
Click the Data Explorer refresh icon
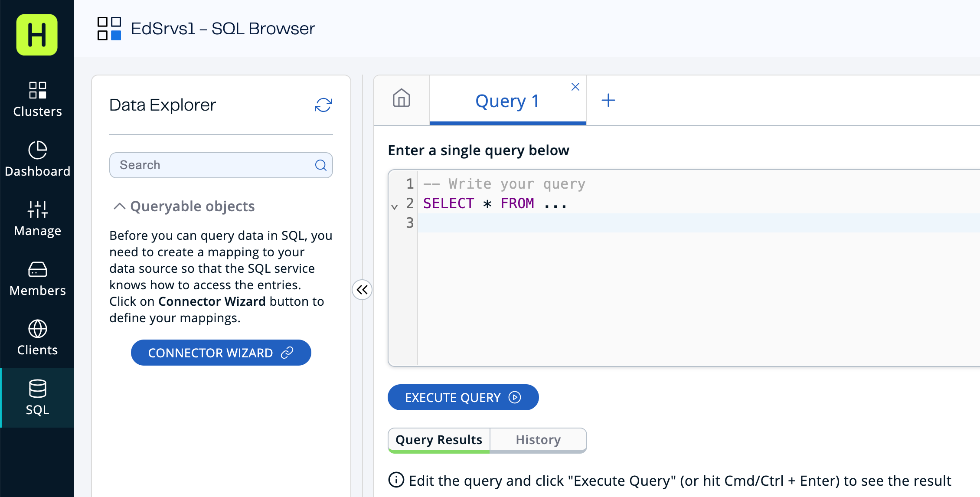[324, 105]
